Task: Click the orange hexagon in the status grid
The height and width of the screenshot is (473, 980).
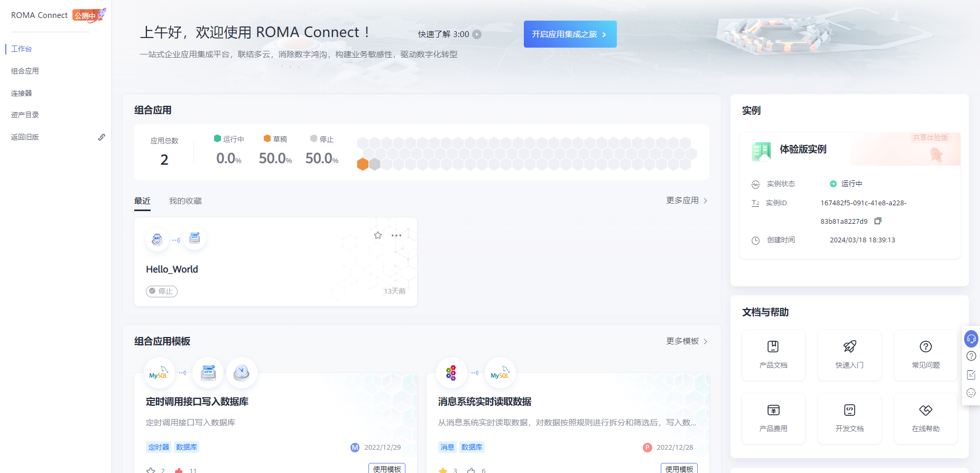Action: coord(363,164)
